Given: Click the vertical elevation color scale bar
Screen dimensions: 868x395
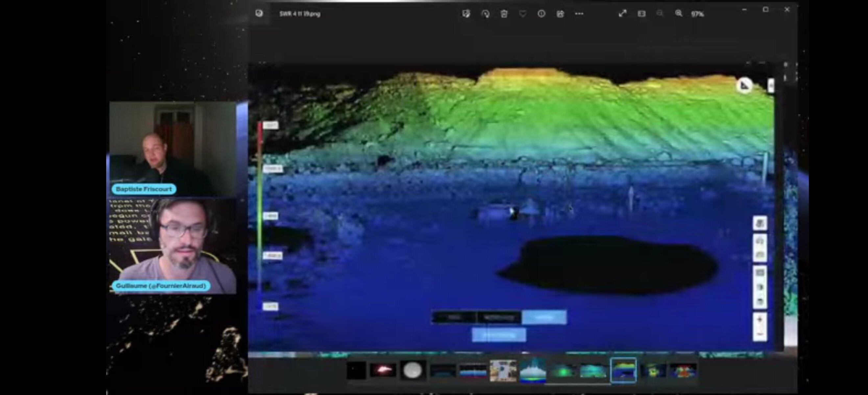Looking at the screenshot, I should click(x=260, y=216).
